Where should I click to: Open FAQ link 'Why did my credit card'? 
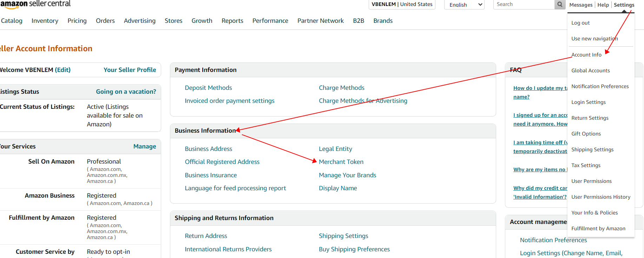tap(540, 192)
